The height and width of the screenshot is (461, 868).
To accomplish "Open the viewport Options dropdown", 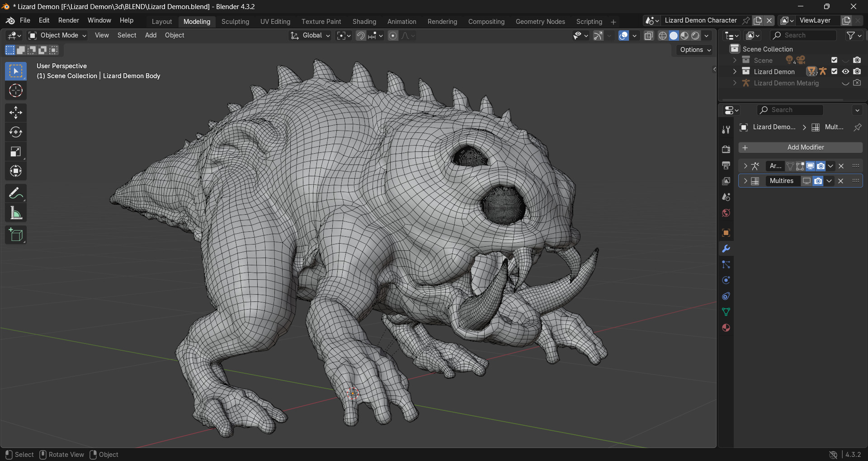I will pos(695,50).
